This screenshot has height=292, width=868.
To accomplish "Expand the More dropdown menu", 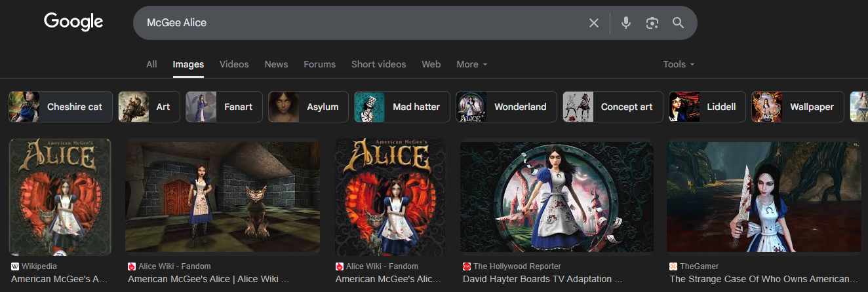I will (x=472, y=64).
